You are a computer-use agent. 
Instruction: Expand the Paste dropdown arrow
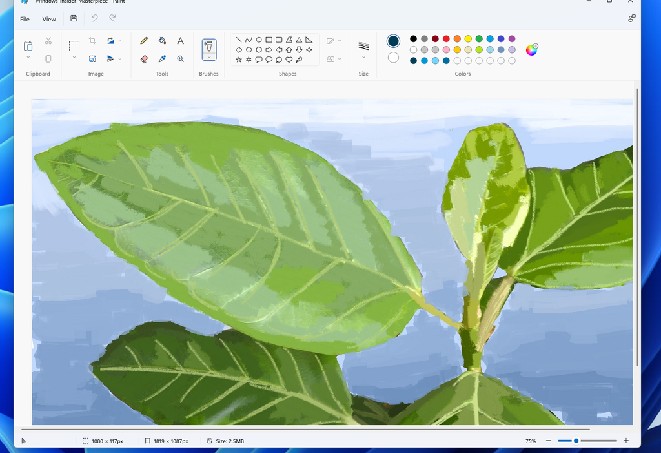tap(28, 58)
